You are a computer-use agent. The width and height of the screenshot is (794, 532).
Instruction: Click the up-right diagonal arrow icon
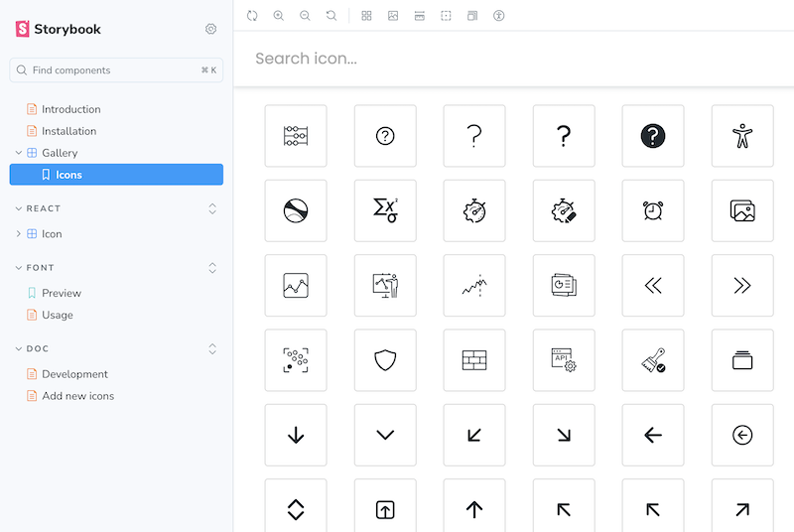[742, 505]
